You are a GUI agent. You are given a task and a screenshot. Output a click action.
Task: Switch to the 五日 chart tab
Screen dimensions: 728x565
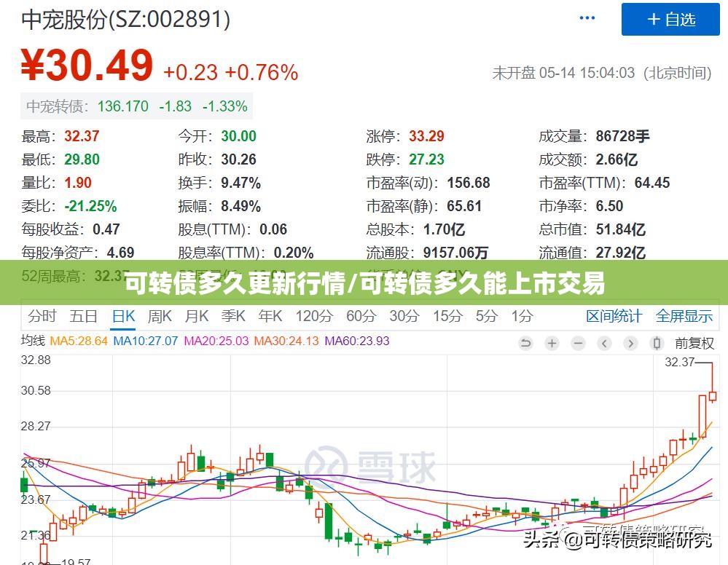(84, 317)
